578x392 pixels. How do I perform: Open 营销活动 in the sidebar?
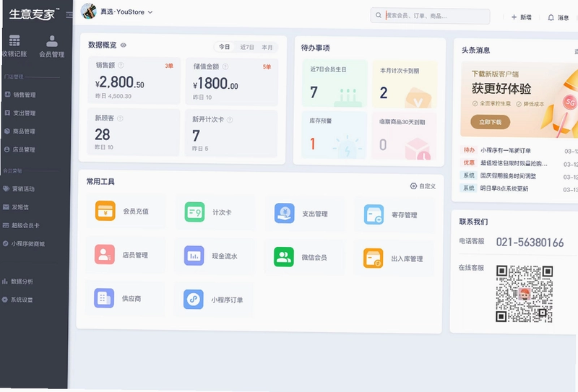pos(19,188)
